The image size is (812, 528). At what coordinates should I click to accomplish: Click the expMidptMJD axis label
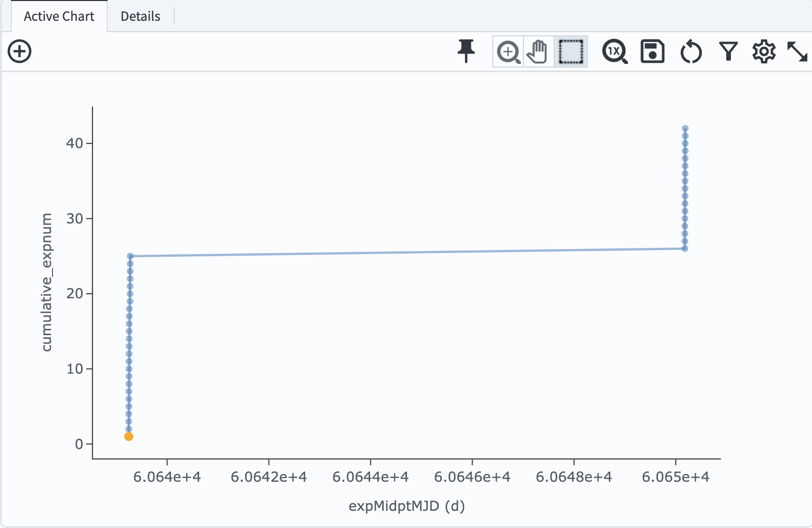(406, 506)
